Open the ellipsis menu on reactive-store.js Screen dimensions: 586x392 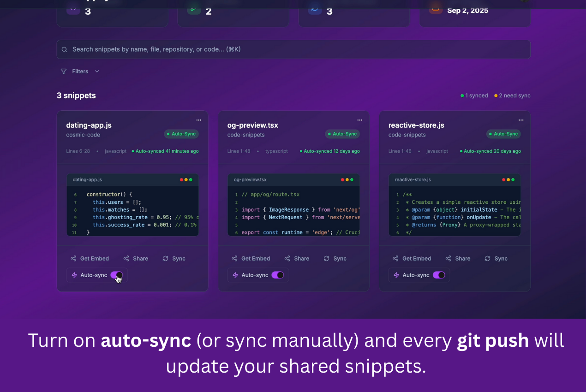[x=520, y=120]
